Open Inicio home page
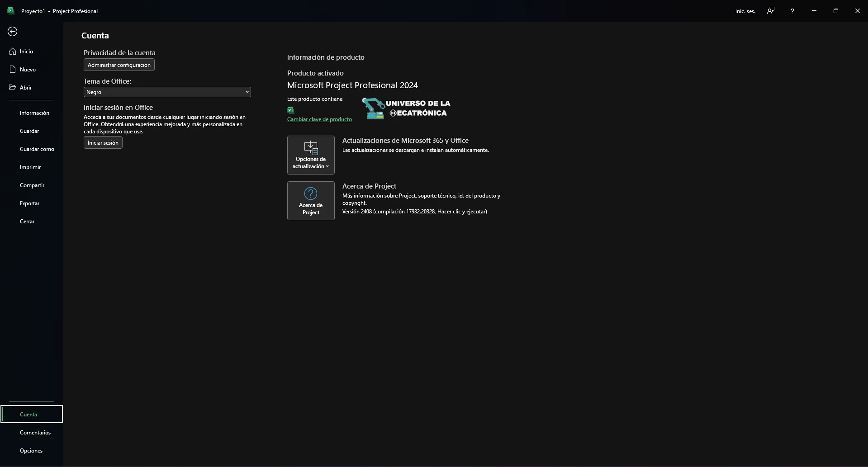 point(32,52)
